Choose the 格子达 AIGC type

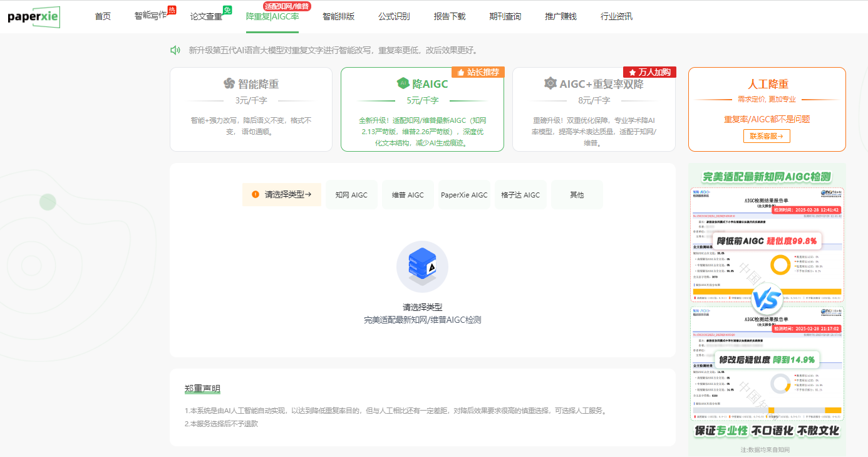point(520,195)
